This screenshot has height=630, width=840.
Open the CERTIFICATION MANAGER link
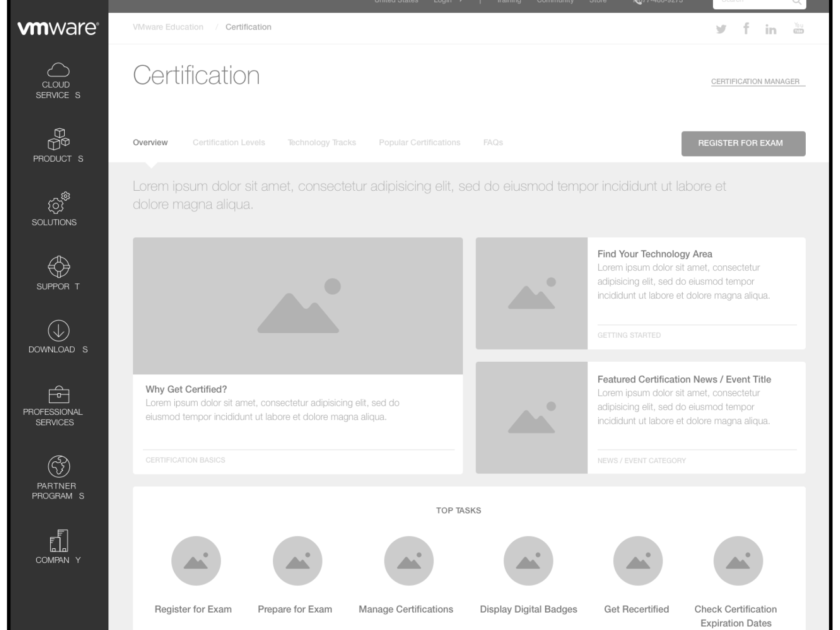(x=758, y=82)
